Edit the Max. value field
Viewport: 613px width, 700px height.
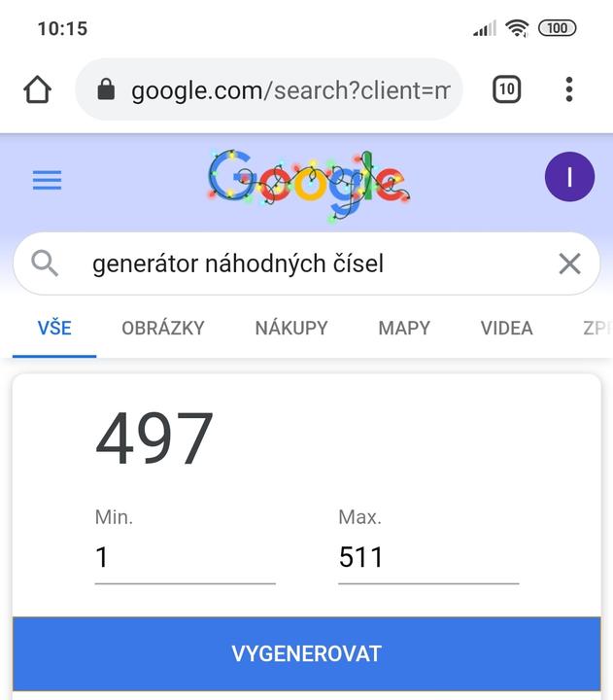point(427,557)
